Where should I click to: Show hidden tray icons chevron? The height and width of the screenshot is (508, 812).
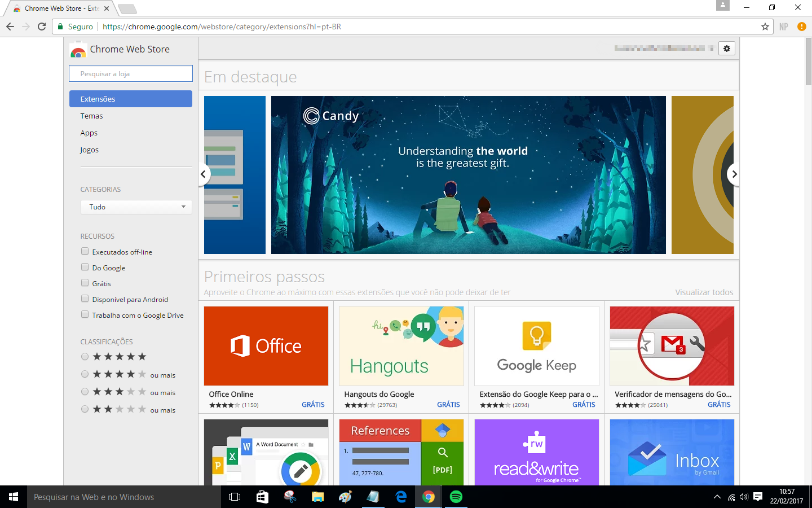click(717, 497)
